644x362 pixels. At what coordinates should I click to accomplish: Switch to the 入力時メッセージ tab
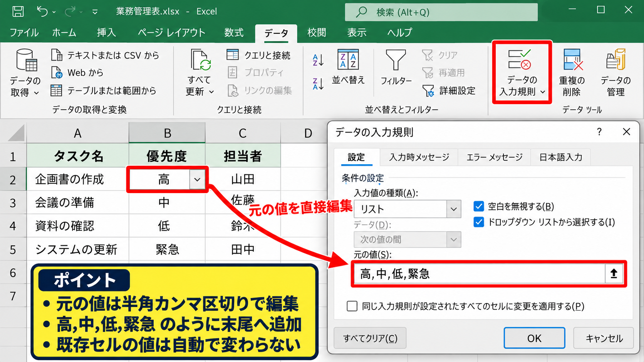coord(419,157)
